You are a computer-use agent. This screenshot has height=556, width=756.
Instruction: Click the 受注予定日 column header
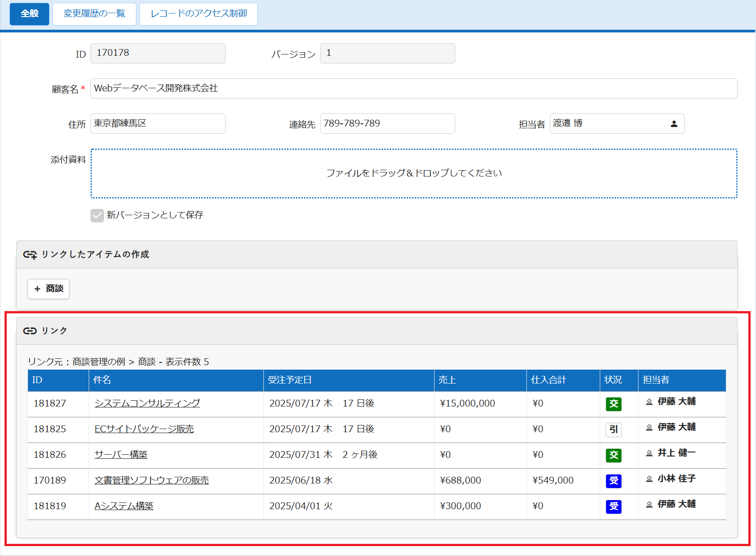coord(349,380)
